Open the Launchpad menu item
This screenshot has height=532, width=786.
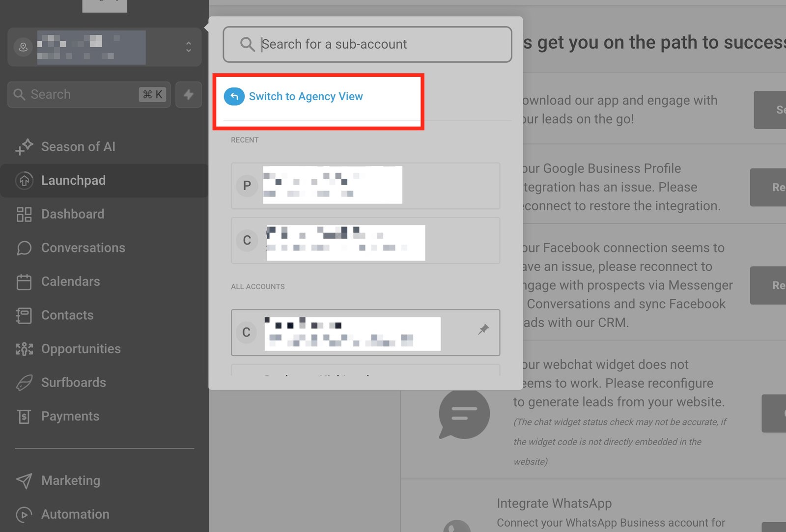pos(73,180)
